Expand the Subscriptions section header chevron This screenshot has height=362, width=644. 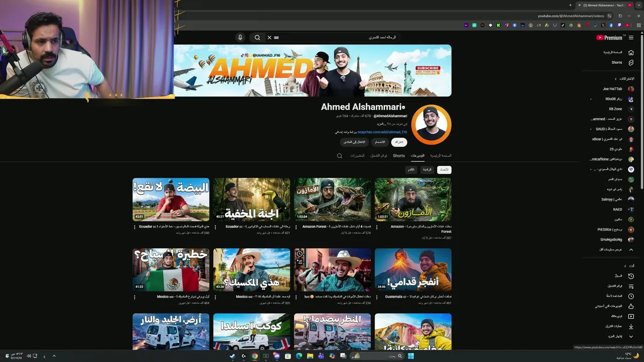click(615, 79)
